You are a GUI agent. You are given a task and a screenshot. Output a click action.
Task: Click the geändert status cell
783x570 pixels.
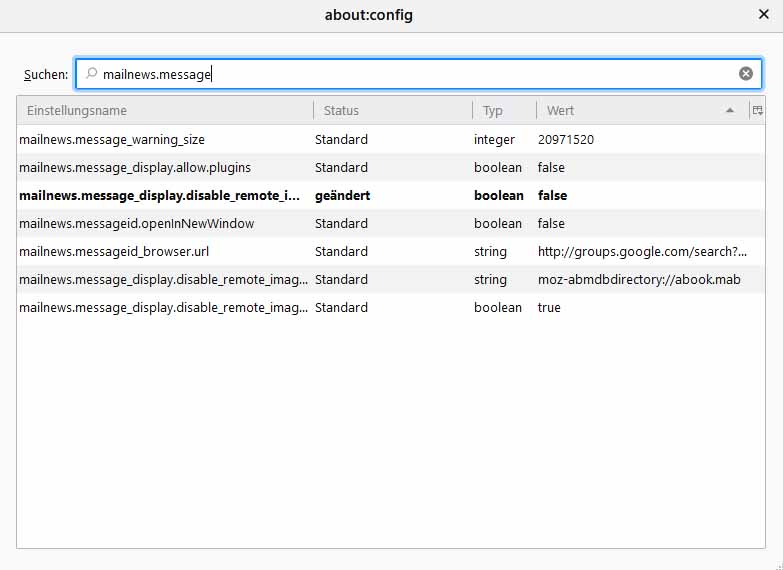click(342, 196)
